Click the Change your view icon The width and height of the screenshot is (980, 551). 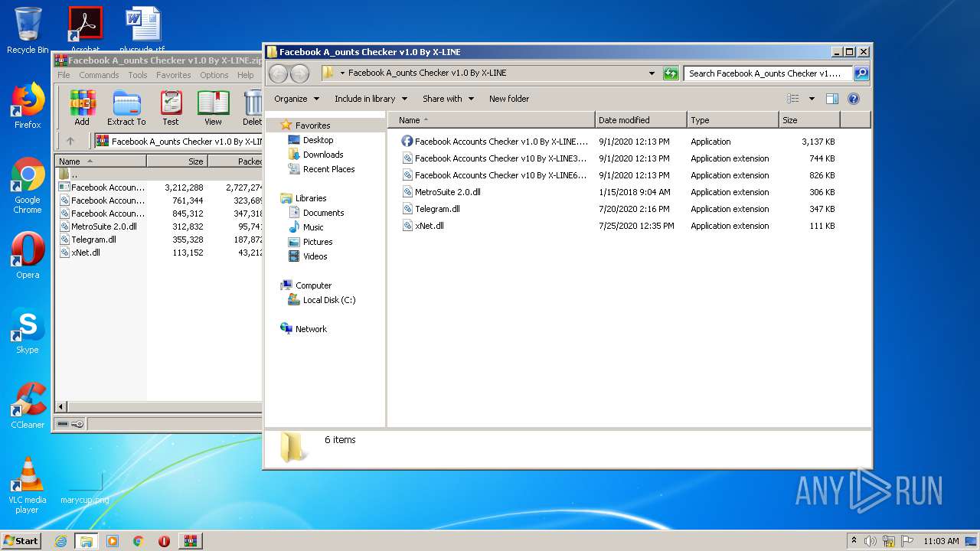(x=793, y=99)
